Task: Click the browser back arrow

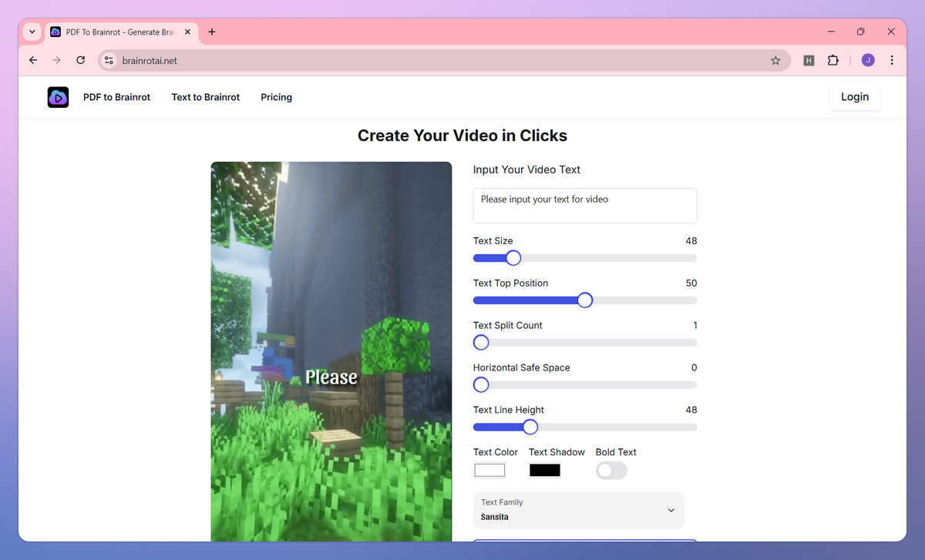Action: click(x=32, y=59)
